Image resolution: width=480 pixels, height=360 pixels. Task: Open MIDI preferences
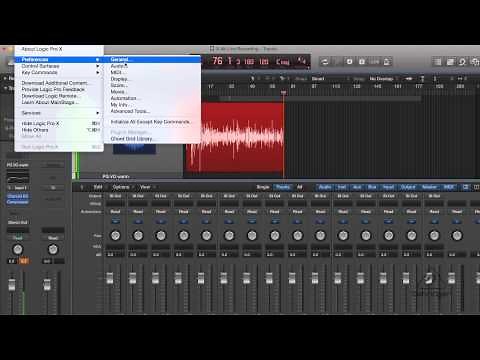pyautogui.click(x=152, y=72)
